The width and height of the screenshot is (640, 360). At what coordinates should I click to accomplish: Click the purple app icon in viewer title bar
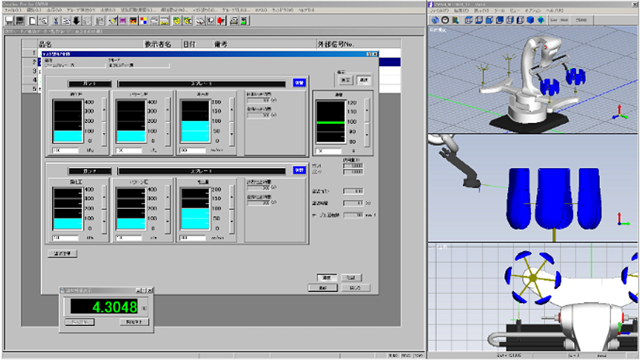point(431,4)
